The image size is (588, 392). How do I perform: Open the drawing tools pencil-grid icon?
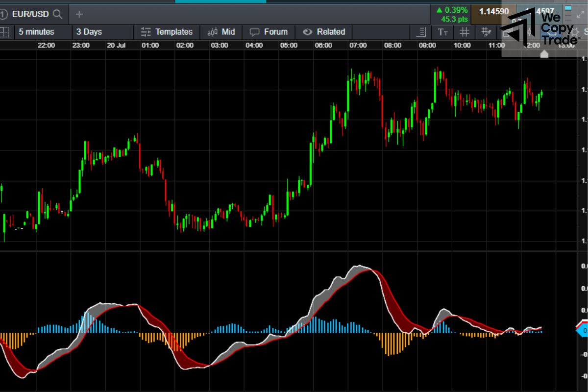(487, 32)
